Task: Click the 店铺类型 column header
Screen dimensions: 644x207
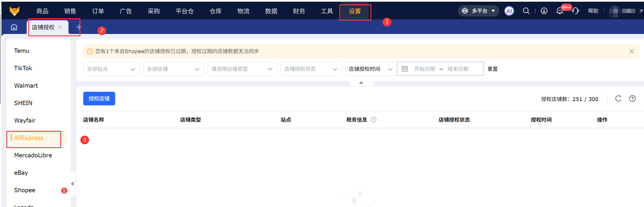Action: pyautogui.click(x=191, y=120)
